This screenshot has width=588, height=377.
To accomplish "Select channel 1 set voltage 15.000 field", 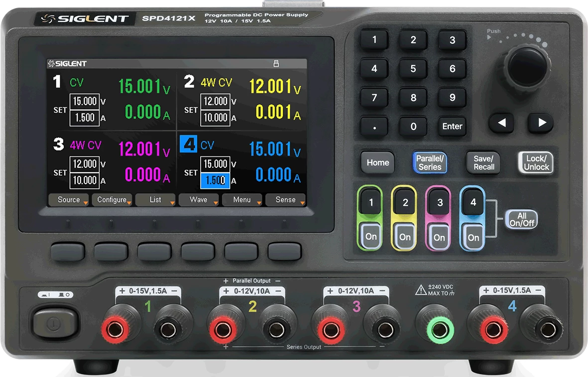I will pos(85,101).
